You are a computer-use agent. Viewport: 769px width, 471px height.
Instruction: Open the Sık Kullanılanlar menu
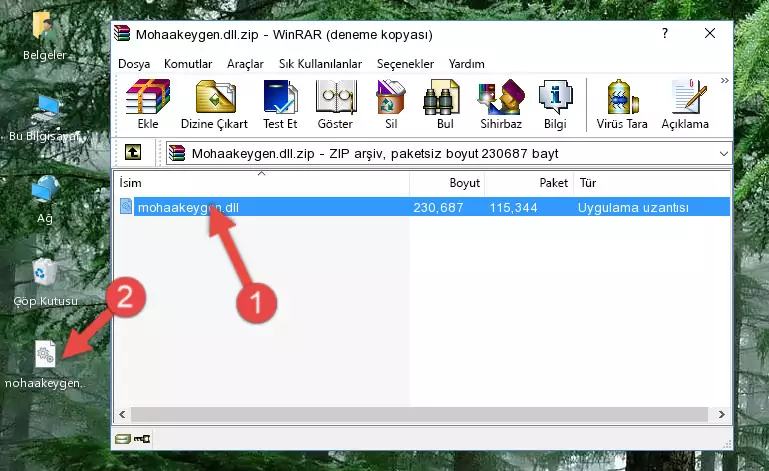tap(320, 64)
